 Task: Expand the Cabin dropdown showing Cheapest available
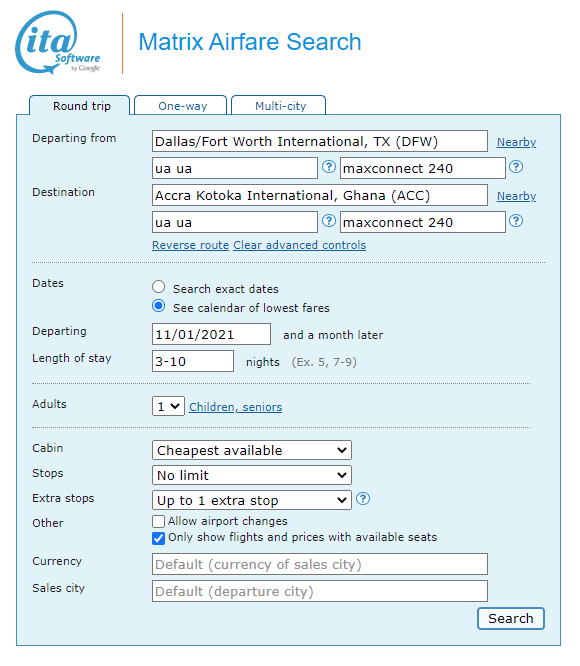[x=252, y=450]
